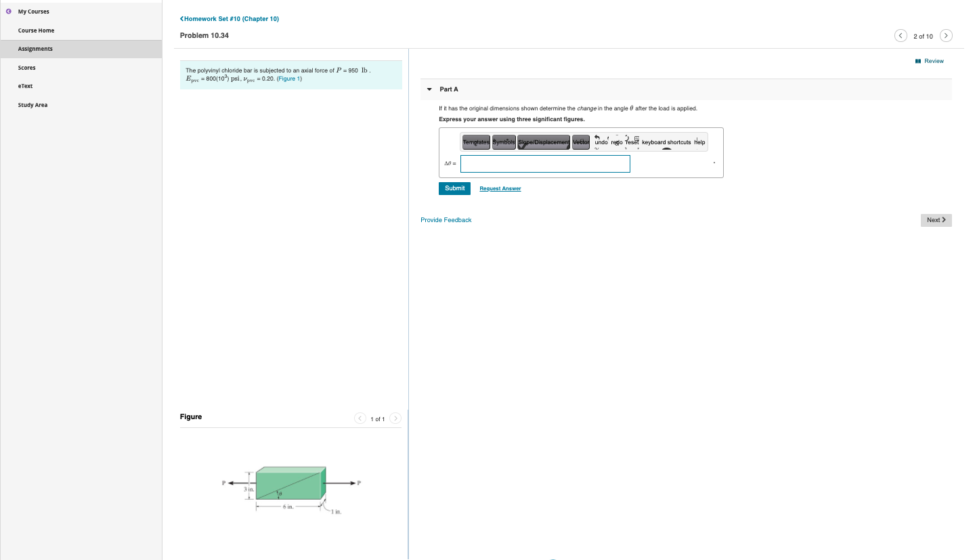
Task: Show next figure in Figure panel
Action: [x=395, y=418]
